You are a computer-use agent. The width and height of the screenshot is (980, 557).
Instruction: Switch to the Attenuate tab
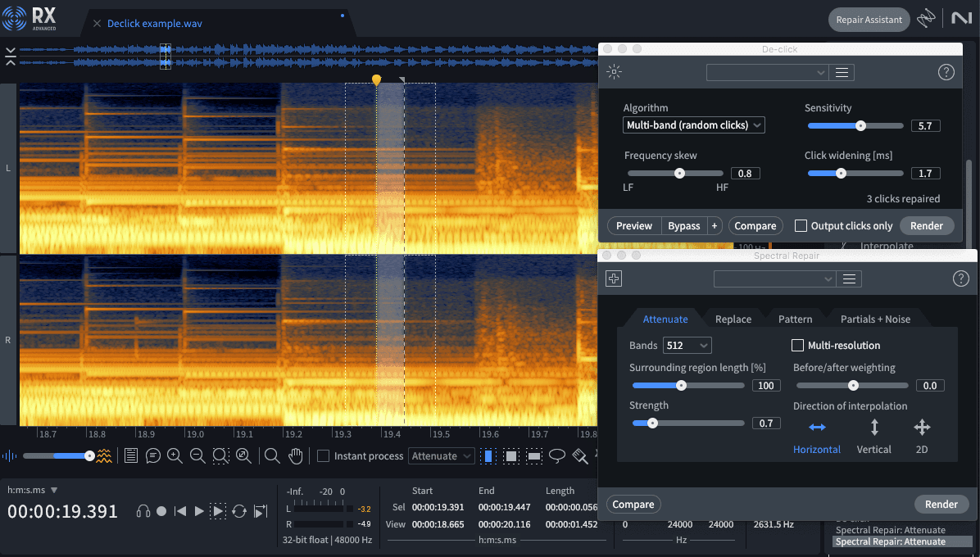coord(665,319)
